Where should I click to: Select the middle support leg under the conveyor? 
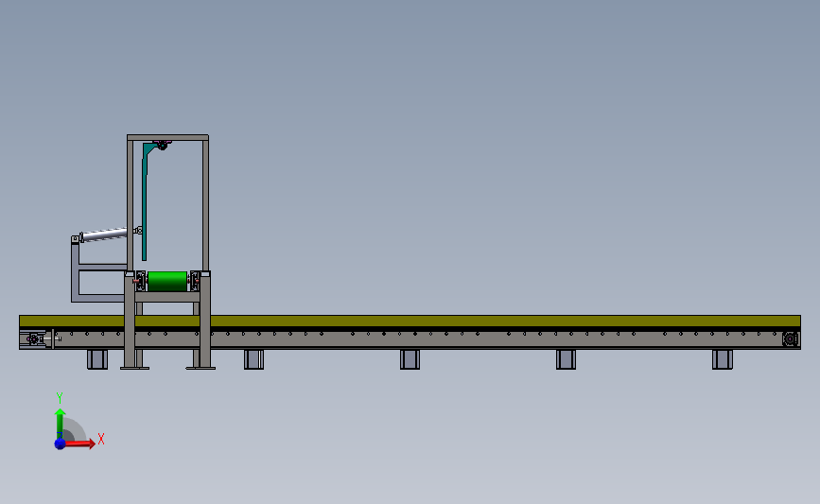tap(410, 359)
